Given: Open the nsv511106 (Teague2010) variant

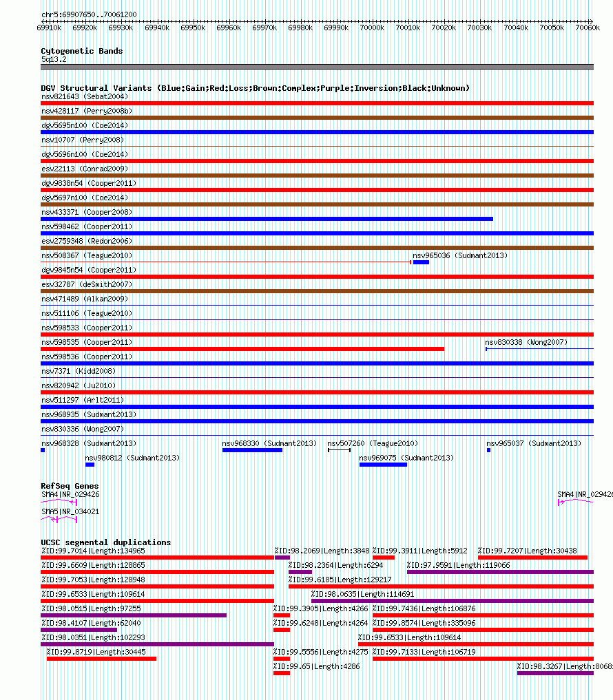Looking at the screenshot, I should tap(87, 313).
